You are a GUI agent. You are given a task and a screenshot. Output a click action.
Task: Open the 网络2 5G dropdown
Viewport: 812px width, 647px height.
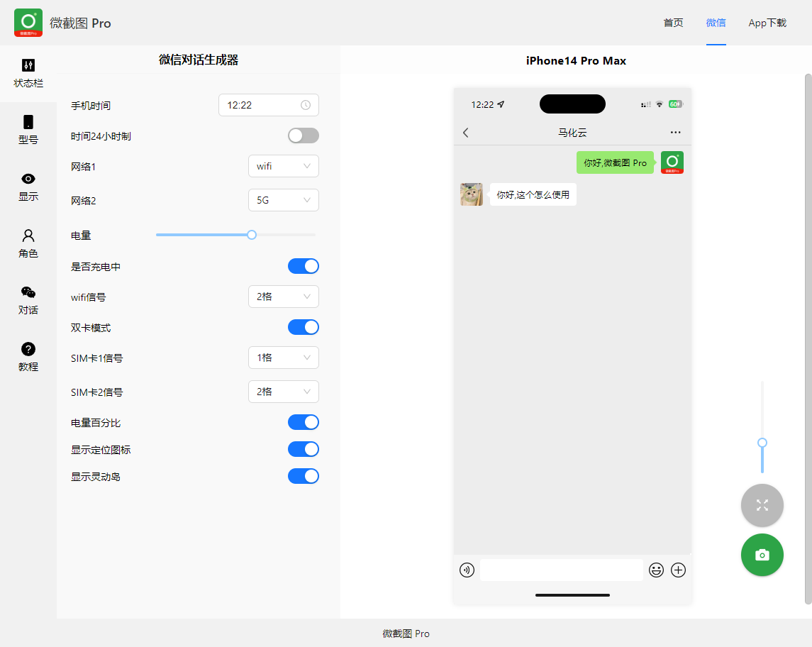tap(284, 200)
